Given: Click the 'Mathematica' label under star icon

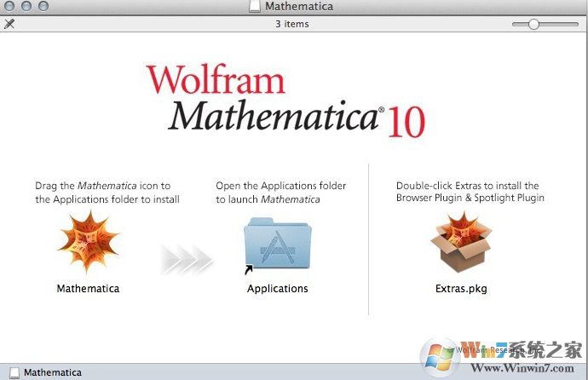Looking at the screenshot, I should (x=88, y=289).
